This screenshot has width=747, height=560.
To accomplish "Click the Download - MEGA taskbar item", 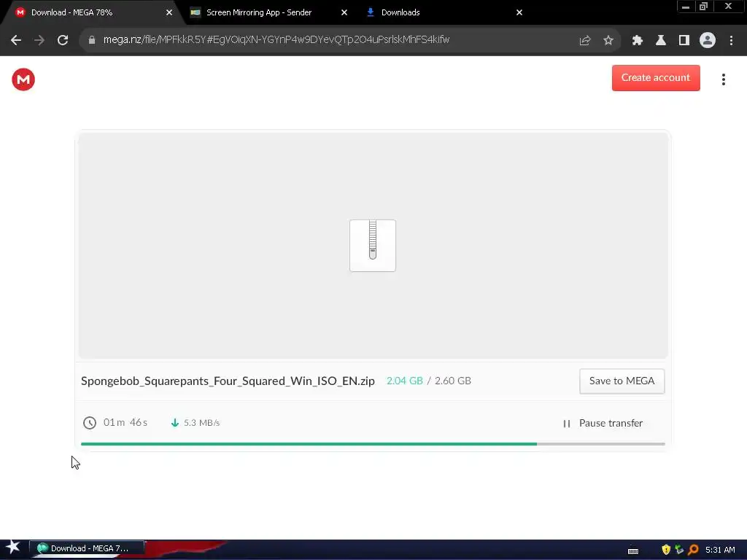I will coord(87,548).
